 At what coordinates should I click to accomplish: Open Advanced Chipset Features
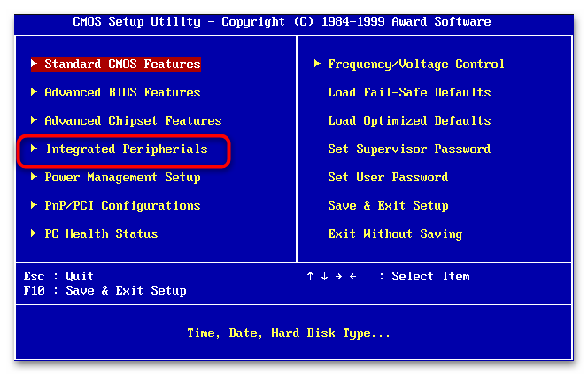tap(133, 120)
